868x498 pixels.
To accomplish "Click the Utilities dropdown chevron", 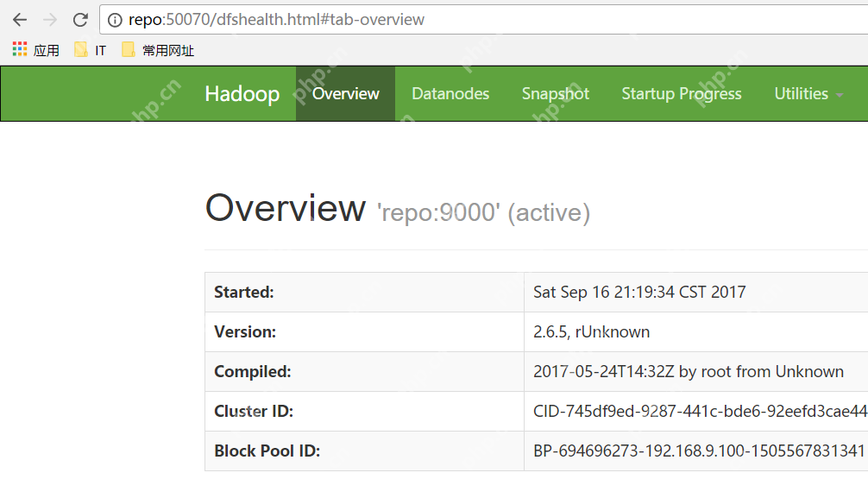I will [841, 97].
